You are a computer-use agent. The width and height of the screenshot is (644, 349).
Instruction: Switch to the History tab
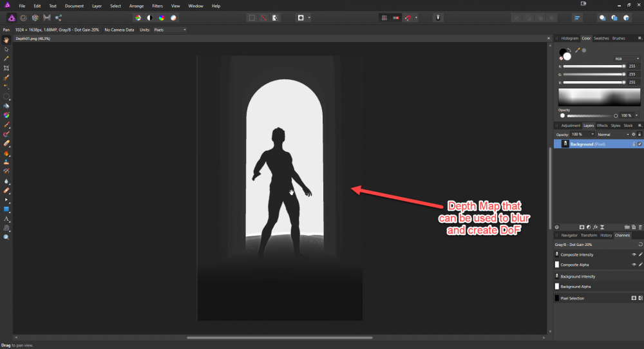pos(606,235)
